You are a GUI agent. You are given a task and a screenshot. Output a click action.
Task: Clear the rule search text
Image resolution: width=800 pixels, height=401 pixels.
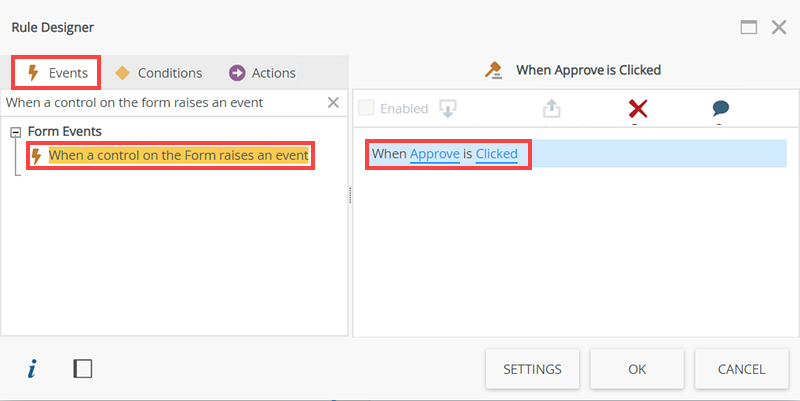point(334,102)
